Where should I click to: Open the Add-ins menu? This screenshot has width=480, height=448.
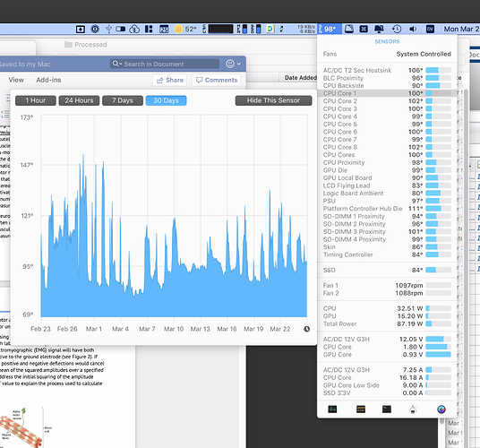coord(48,80)
